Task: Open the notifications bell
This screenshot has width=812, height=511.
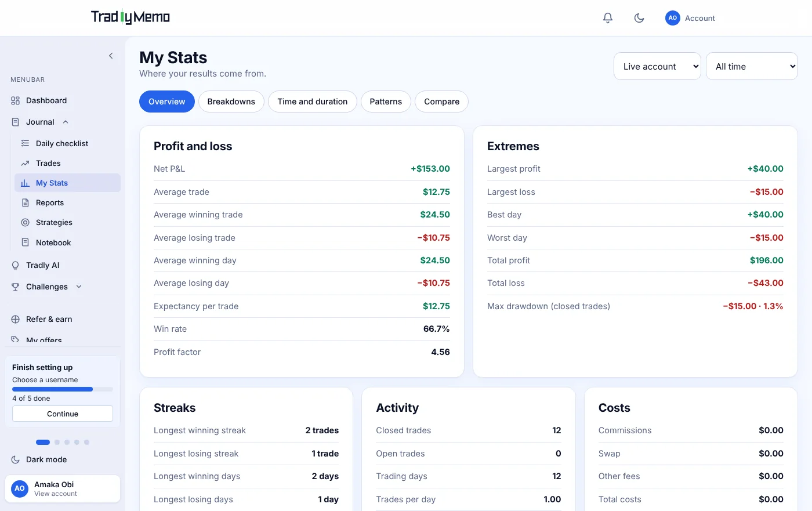Action: coord(608,18)
